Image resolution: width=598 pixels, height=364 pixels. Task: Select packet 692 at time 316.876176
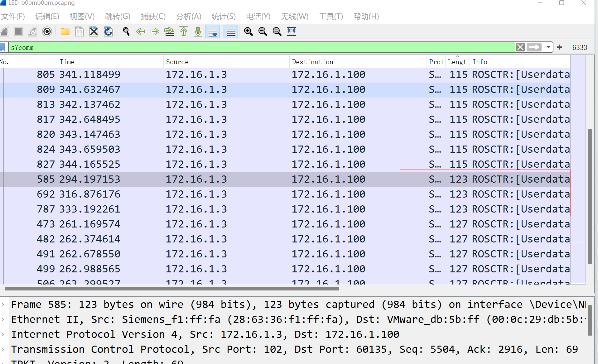coord(285,194)
